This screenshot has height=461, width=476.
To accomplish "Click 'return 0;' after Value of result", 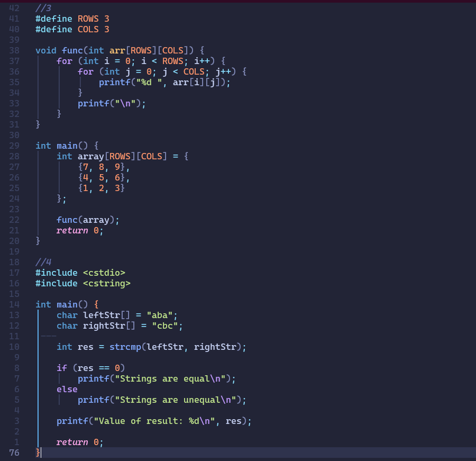I will (x=80, y=442).
